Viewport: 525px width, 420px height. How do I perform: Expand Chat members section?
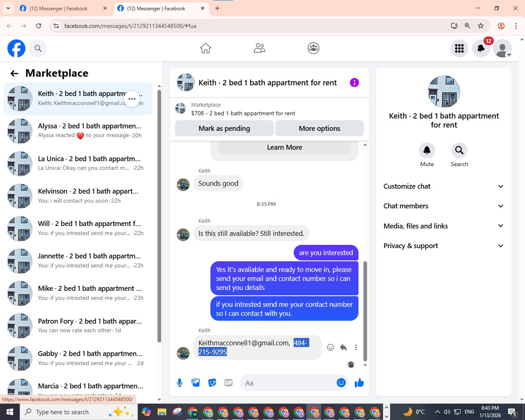click(443, 206)
